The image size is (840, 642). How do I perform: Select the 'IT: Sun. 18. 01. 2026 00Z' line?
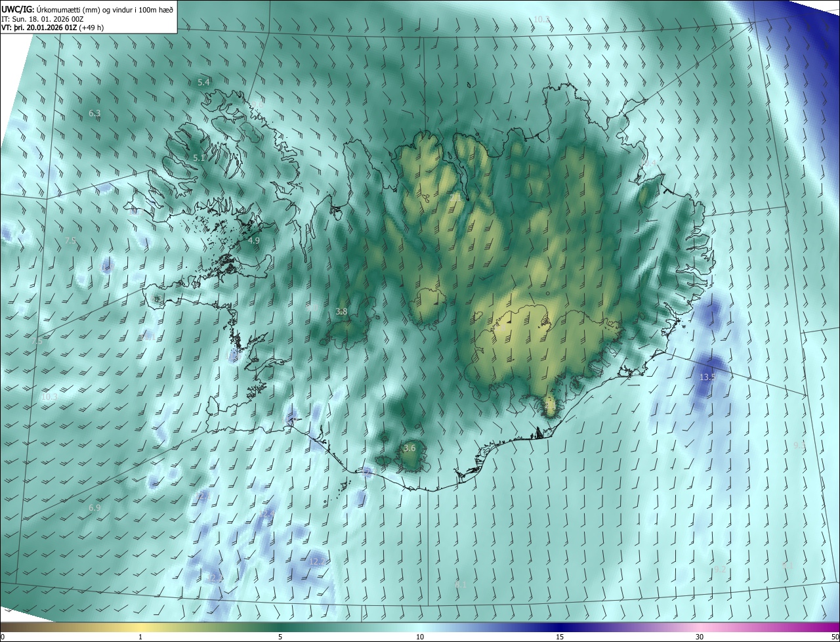43,19
